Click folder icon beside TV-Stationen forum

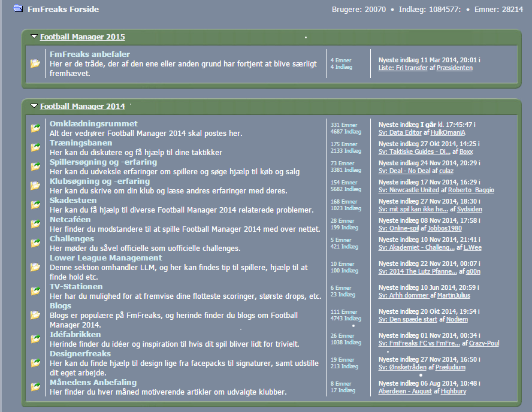click(35, 291)
